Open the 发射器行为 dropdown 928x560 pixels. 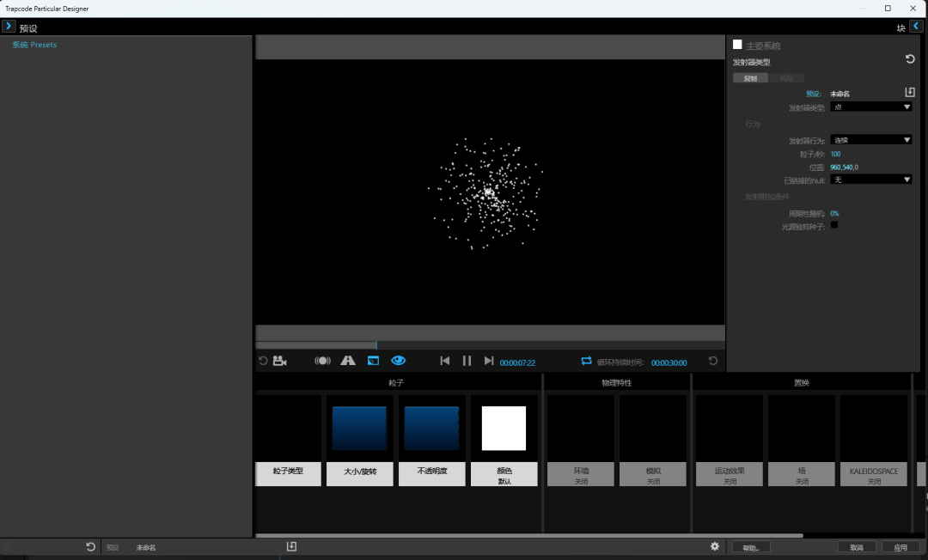[871, 140]
